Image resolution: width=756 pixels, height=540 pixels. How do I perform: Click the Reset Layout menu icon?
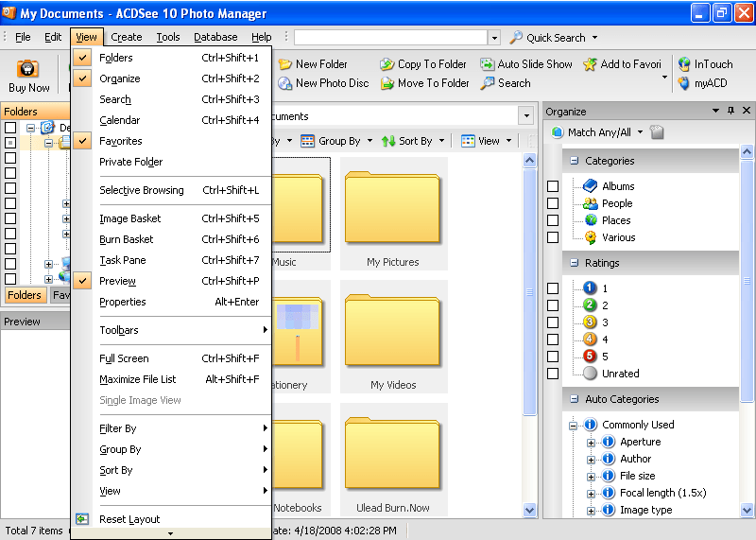82,519
